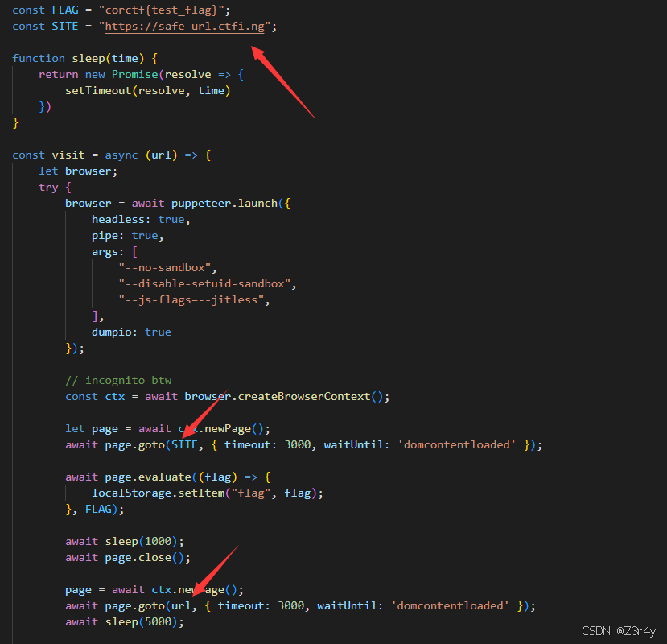The image size is (667, 644).
Task: Click the FLAG constant name on the first line
Action: 65,10
